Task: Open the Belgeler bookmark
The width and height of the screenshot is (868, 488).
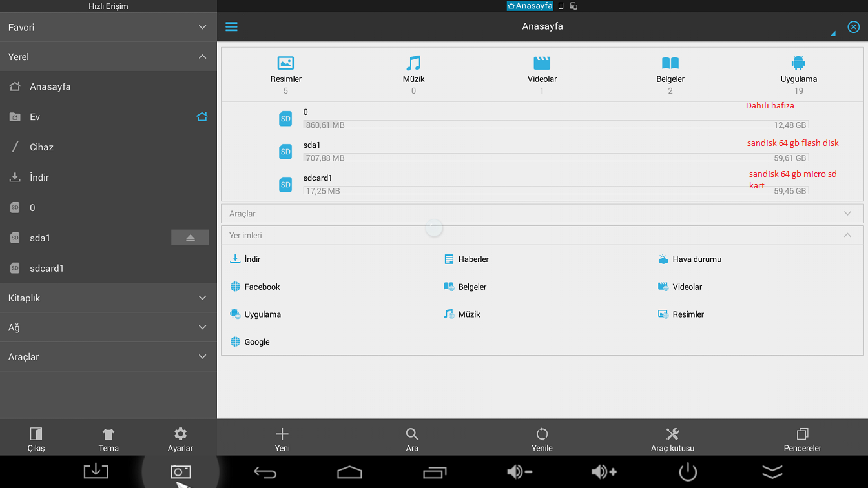Action: click(x=465, y=287)
